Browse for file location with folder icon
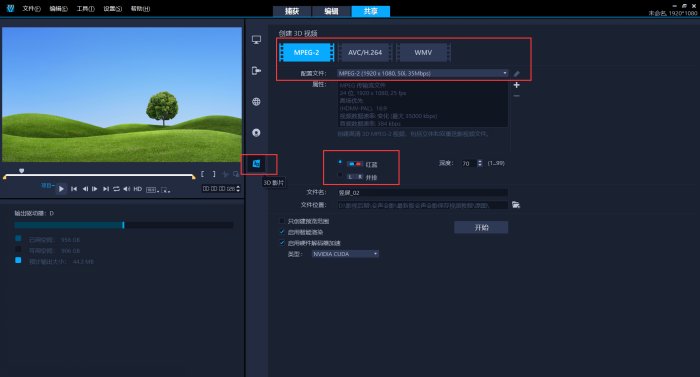700x377 pixels. click(x=516, y=205)
